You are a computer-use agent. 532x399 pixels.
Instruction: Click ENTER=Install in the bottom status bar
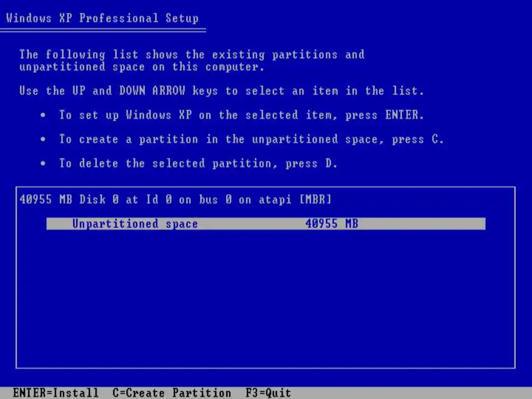point(56,393)
